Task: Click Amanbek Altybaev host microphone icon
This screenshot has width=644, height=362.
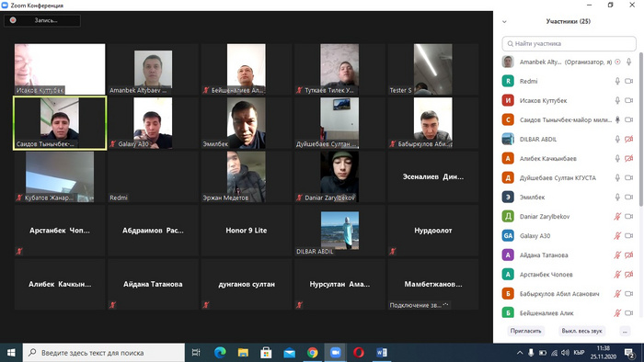Action: (628, 62)
